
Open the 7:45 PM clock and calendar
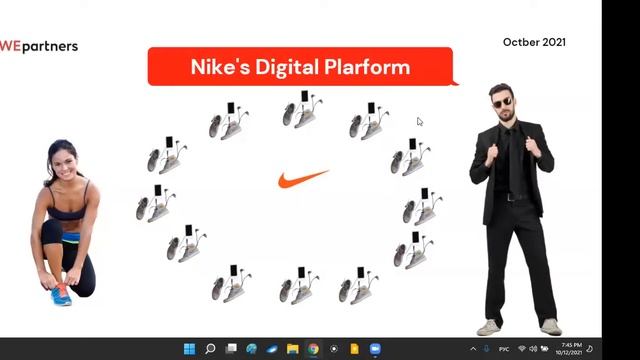(569, 349)
